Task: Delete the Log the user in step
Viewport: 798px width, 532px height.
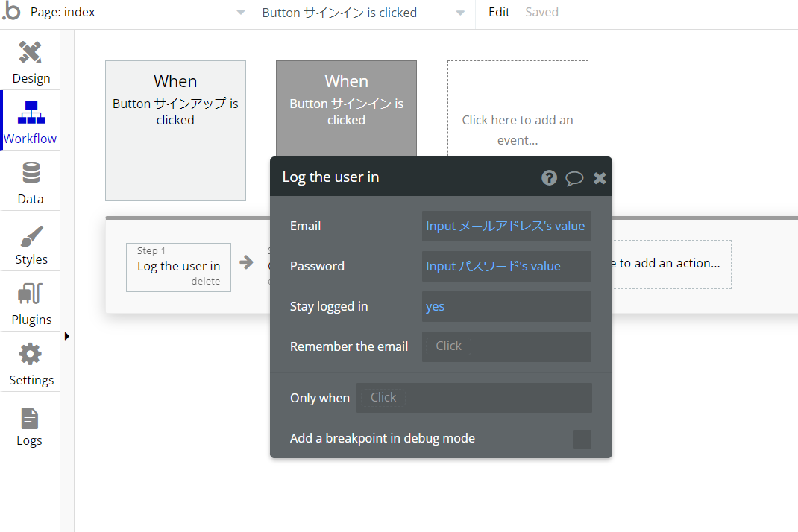Action: click(x=205, y=282)
